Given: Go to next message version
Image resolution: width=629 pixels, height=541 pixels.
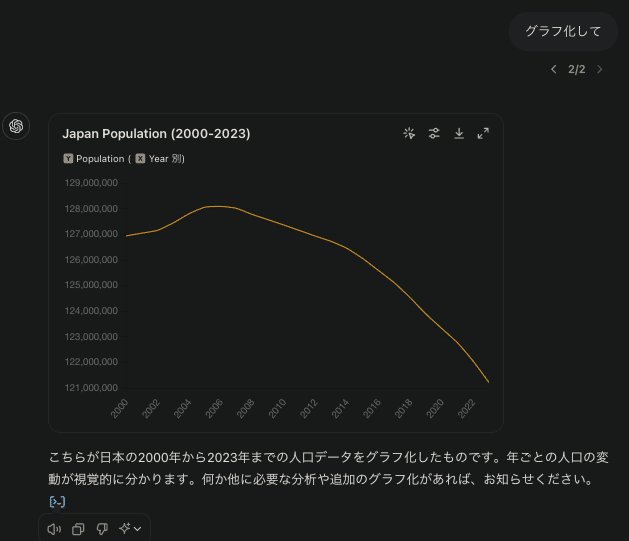Looking at the screenshot, I should (600, 69).
